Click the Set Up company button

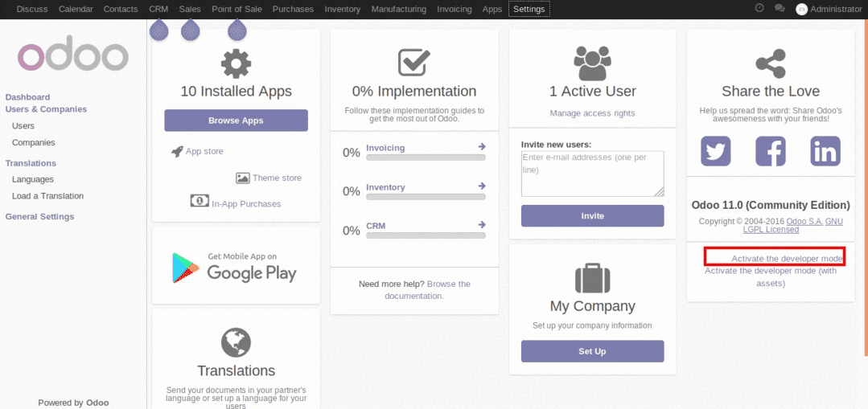[592, 351]
